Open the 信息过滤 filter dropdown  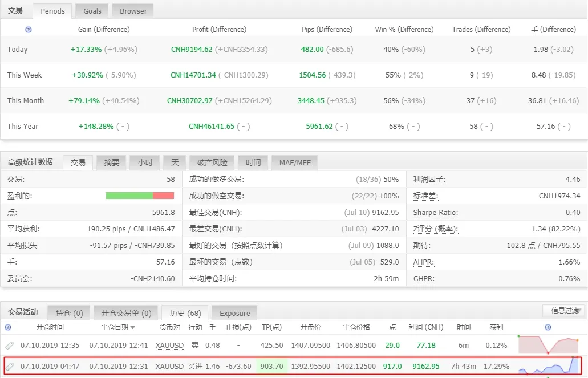pyautogui.click(x=563, y=311)
